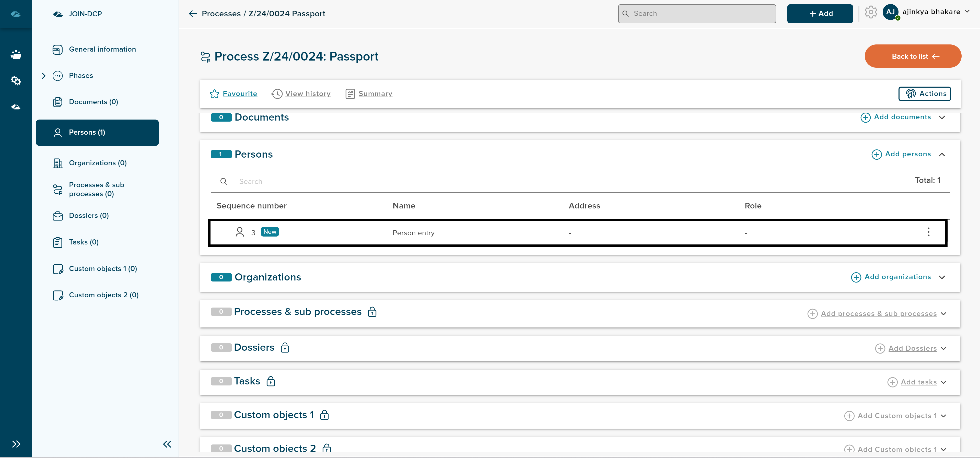Collapse the Persons section chevron
The height and width of the screenshot is (458, 980).
tap(942, 155)
